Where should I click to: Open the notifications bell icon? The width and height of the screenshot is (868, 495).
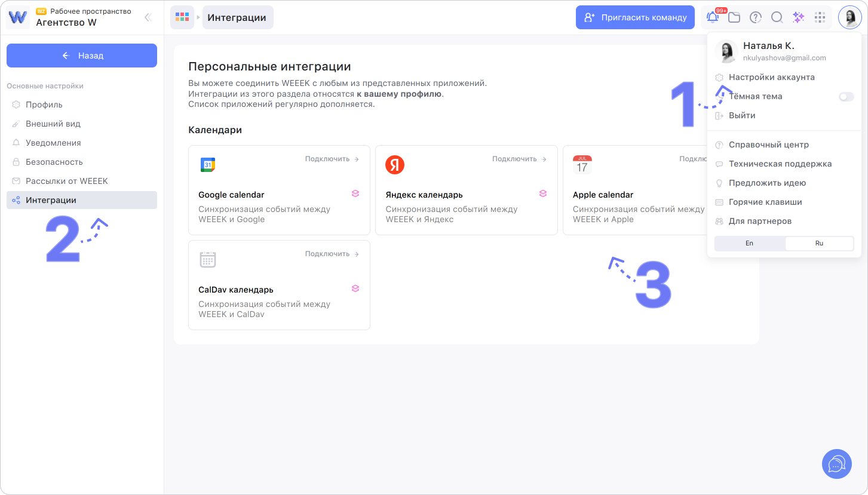713,17
